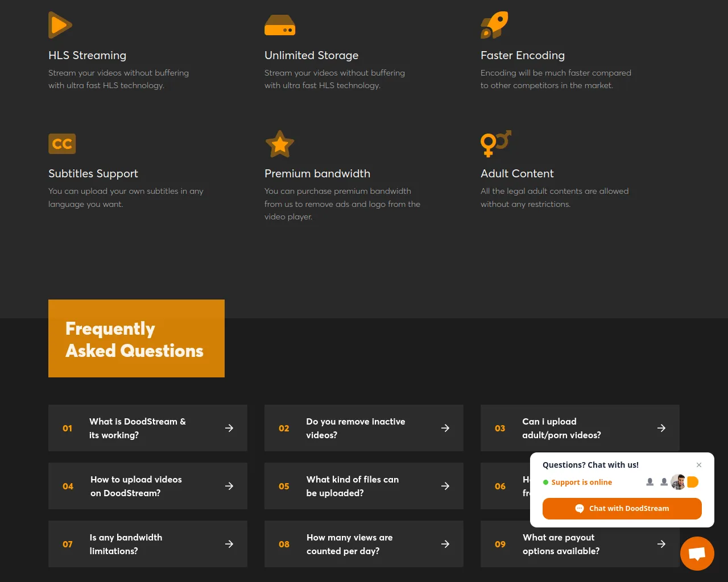Click the Unlimited Storage heading
This screenshot has height=582, width=728.
pos(312,55)
